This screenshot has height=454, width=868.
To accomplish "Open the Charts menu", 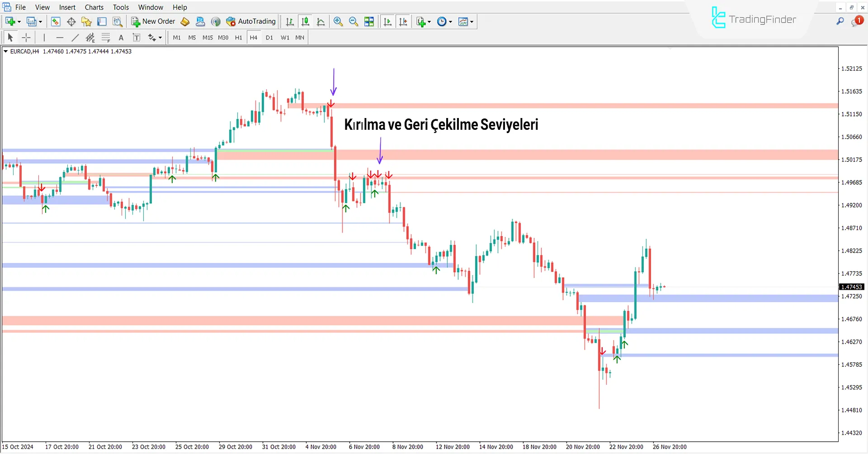I will (x=94, y=7).
